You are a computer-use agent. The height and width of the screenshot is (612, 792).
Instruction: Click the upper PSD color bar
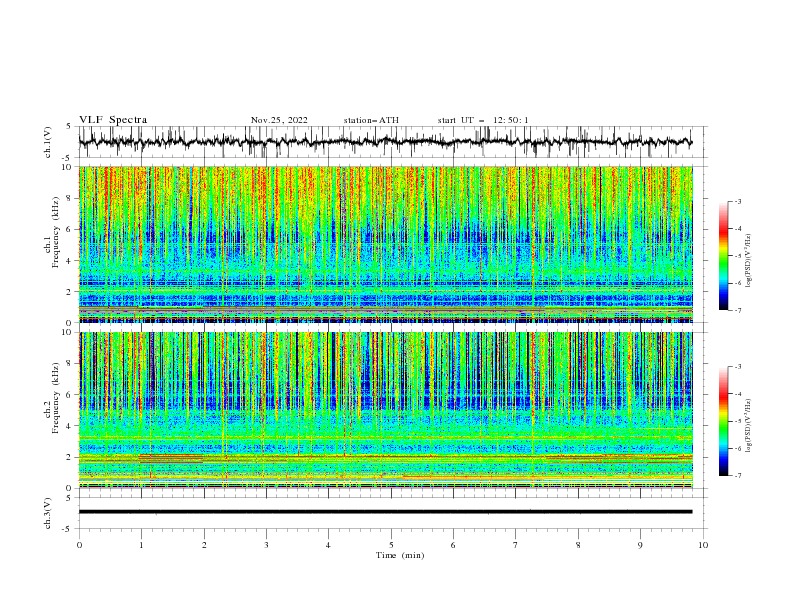coord(724,256)
